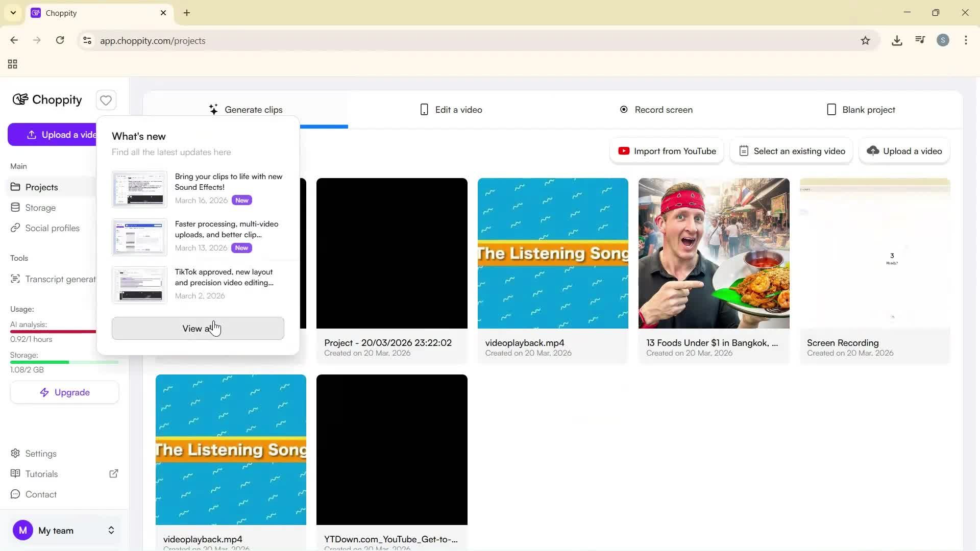The image size is (980, 551).
Task: Open the 13 Foods Under $1 project thumbnail
Action: [x=713, y=253]
